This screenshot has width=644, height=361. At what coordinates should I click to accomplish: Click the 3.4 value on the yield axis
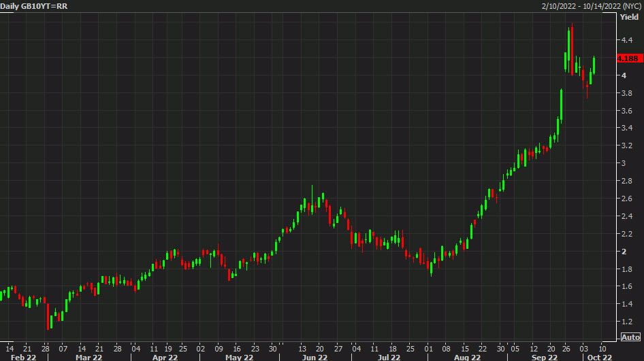tap(627, 128)
